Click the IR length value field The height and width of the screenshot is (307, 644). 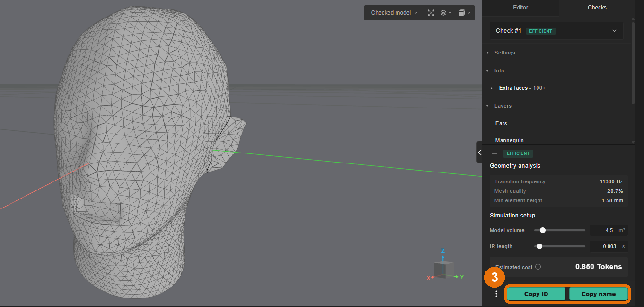(x=609, y=246)
